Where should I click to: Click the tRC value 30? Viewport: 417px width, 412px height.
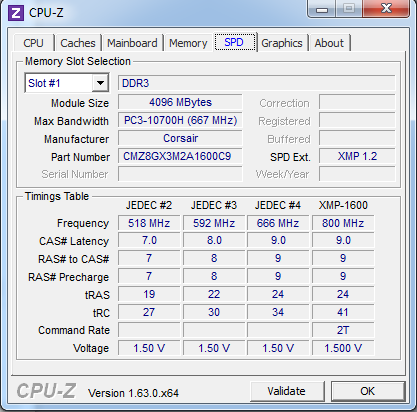coord(214,312)
